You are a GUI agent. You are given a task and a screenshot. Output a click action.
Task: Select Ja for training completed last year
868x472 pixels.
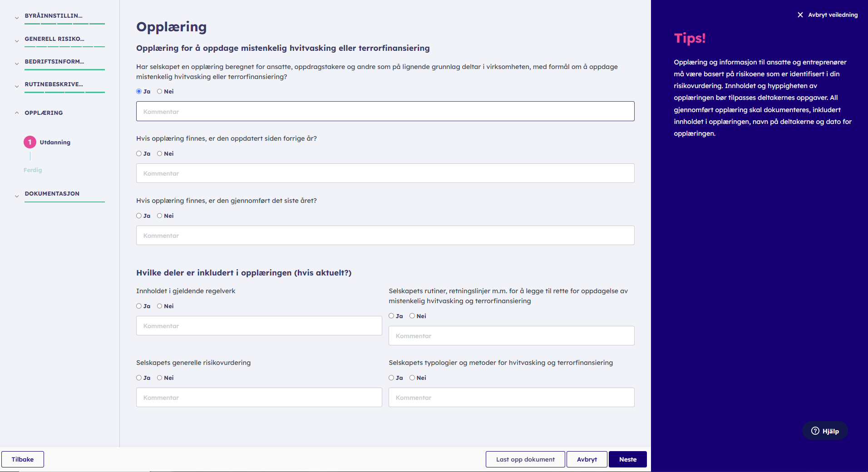(x=139, y=216)
